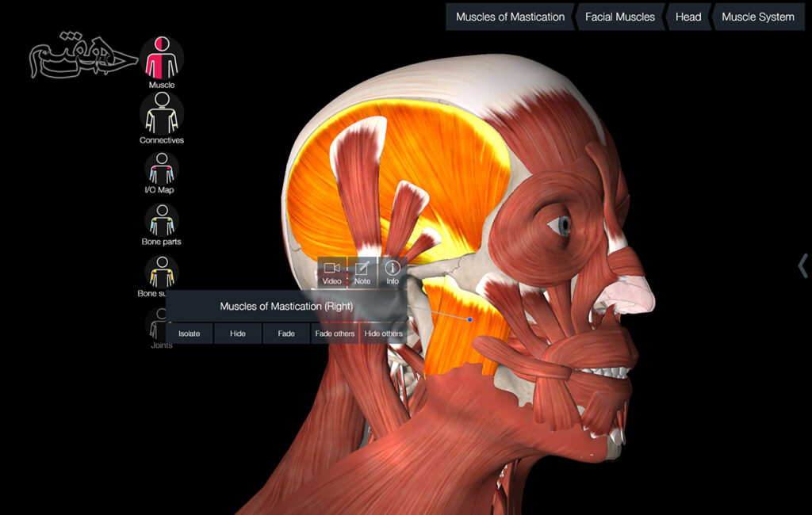
Task: Jump to Muscle System breadcrumb
Action: (x=757, y=17)
